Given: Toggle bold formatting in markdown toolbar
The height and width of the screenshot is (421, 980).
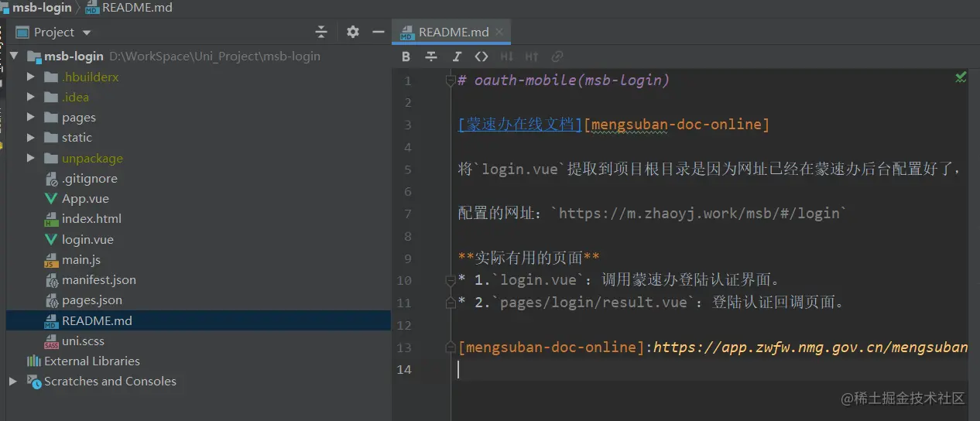Looking at the screenshot, I should (406, 56).
